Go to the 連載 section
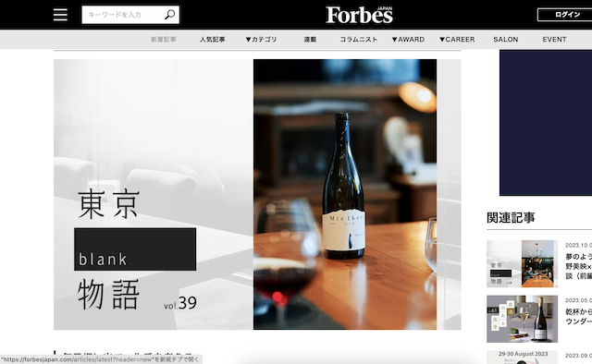Viewport: 592px width, 364px height. pyautogui.click(x=311, y=39)
